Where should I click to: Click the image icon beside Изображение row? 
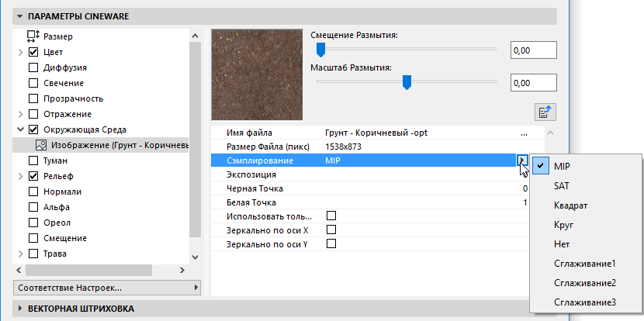pyautogui.click(x=41, y=145)
